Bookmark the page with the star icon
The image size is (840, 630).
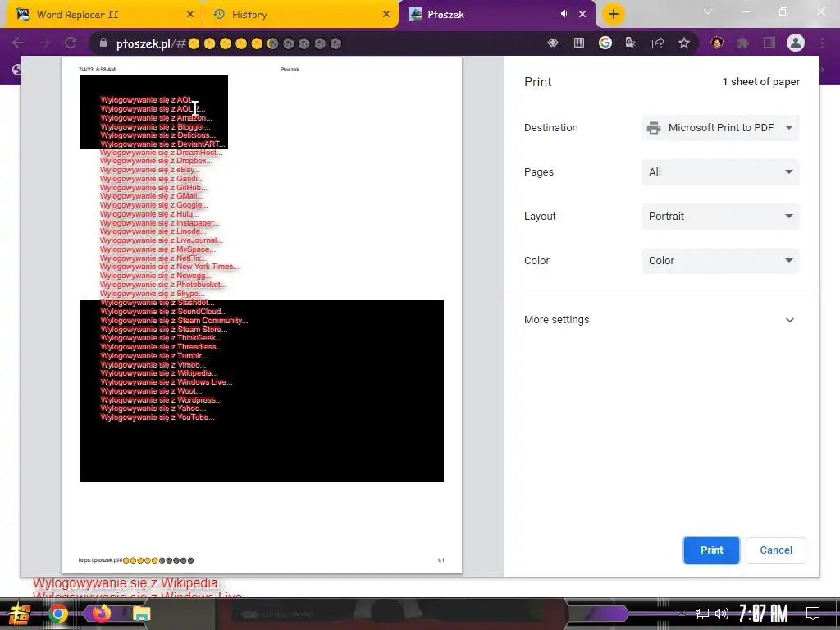pyautogui.click(x=684, y=43)
